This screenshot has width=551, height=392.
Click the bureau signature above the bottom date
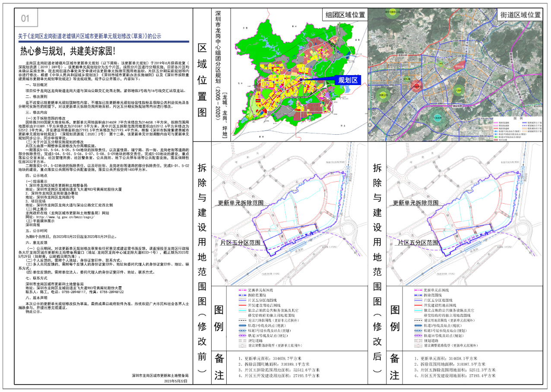pos(160,376)
